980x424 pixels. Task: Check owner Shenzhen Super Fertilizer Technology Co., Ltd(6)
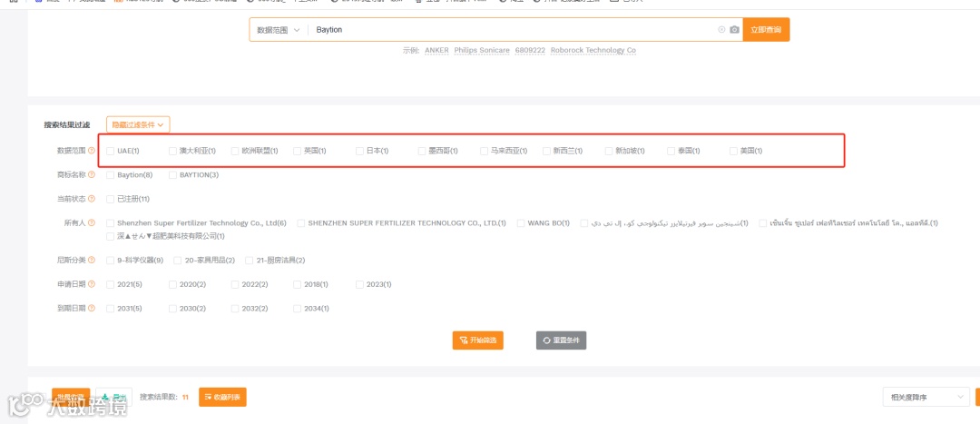(x=111, y=222)
